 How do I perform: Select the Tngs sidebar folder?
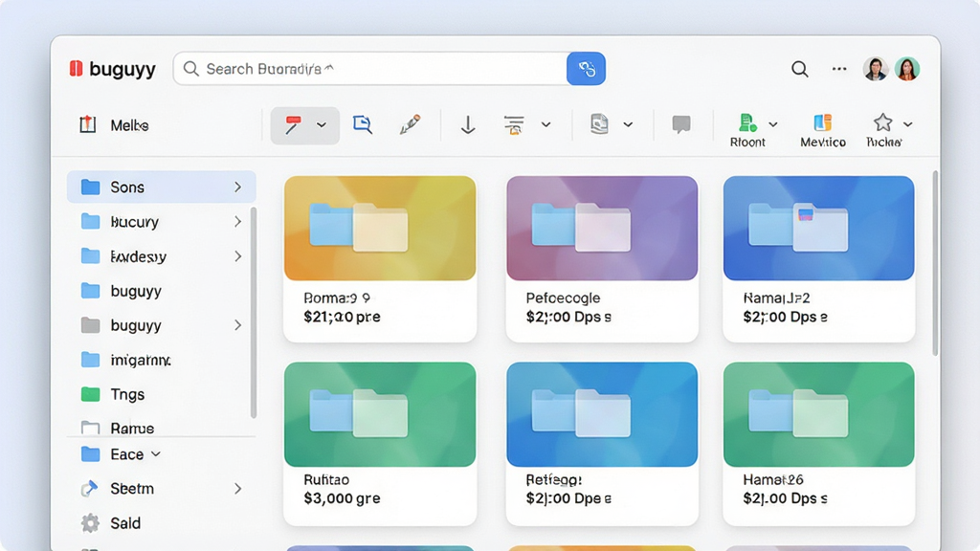[x=161, y=394]
